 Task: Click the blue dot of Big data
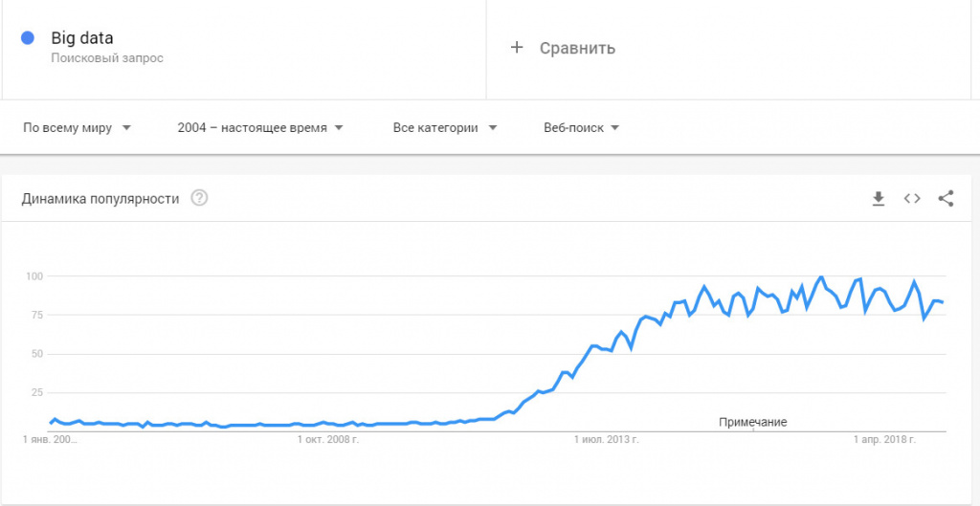click(28, 38)
